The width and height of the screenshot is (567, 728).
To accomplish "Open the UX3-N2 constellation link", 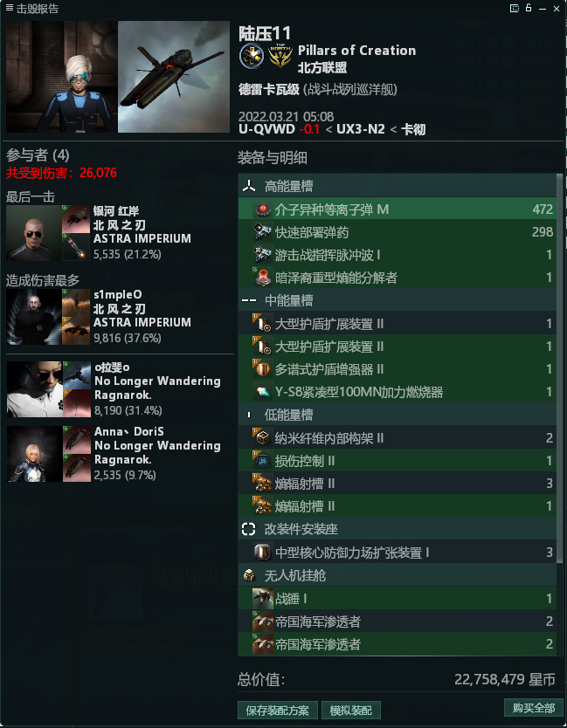I will pos(361,129).
